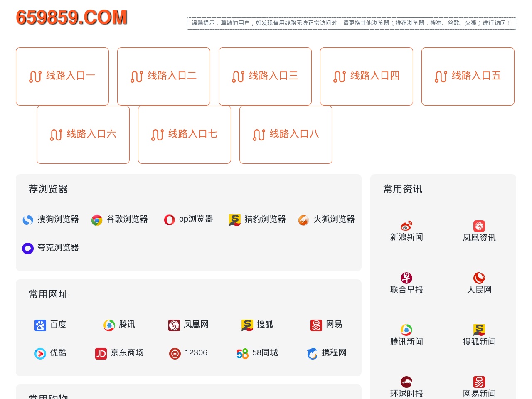The width and height of the screenshot is (532, 399).
Task: Open the op浏览器 link text
Action: [196, 219]
